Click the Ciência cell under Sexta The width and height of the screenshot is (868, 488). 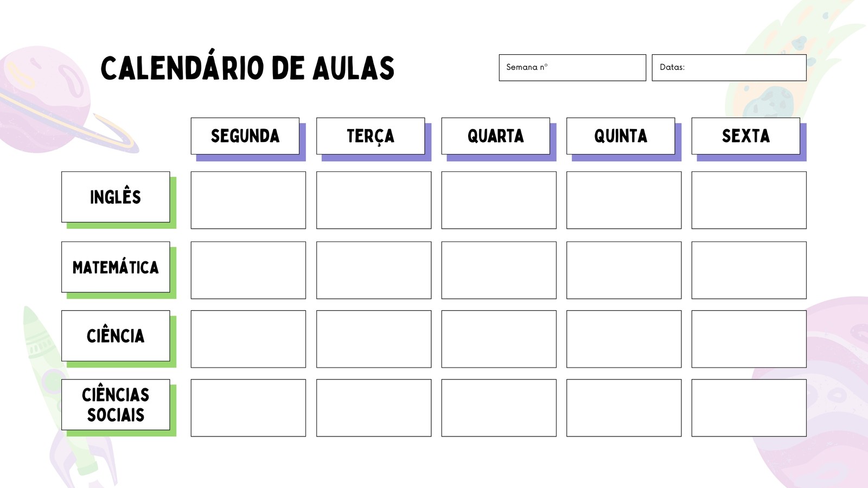click(749, 339)
